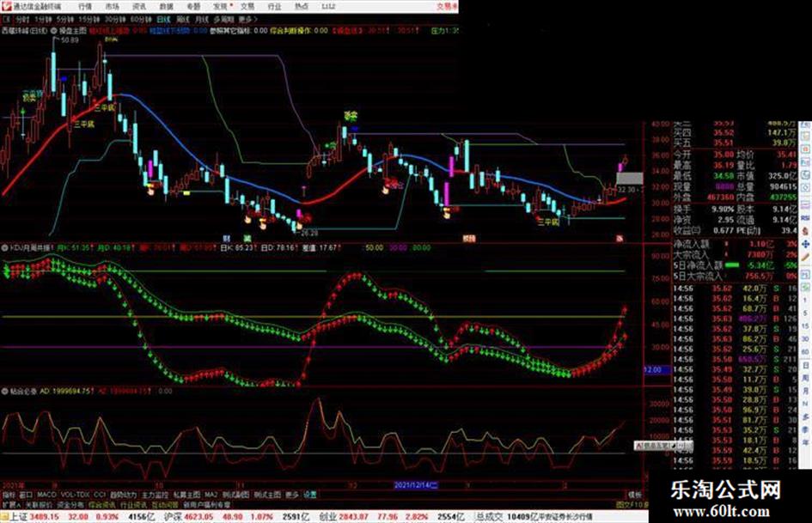Select the blue move-arrows tool in right sidebar
Image resolution: width=812 pixels, height=523 pixels.
pyautogui.click(x=805, y=245)
